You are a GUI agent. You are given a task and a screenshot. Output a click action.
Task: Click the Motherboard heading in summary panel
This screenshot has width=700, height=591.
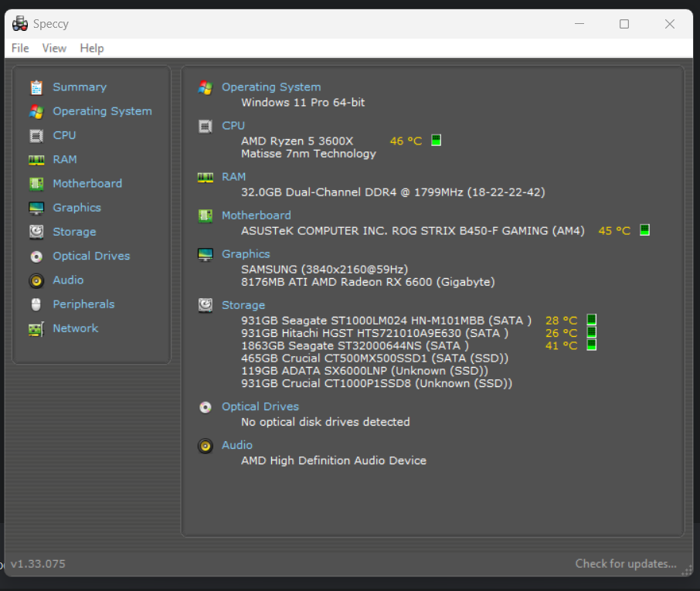[x=256, y=216]
